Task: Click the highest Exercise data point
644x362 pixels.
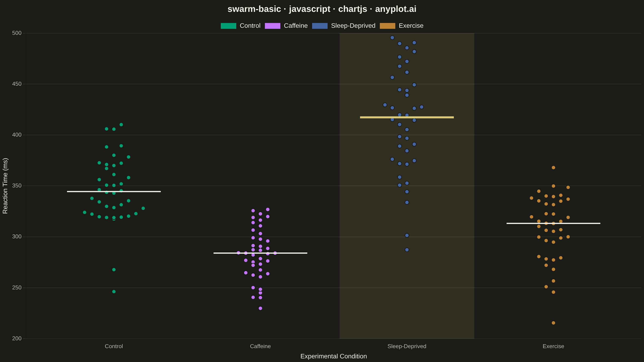Action: [553, 167]
